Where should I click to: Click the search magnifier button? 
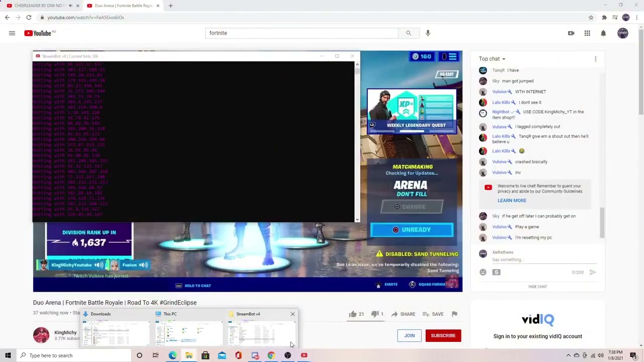409,33
